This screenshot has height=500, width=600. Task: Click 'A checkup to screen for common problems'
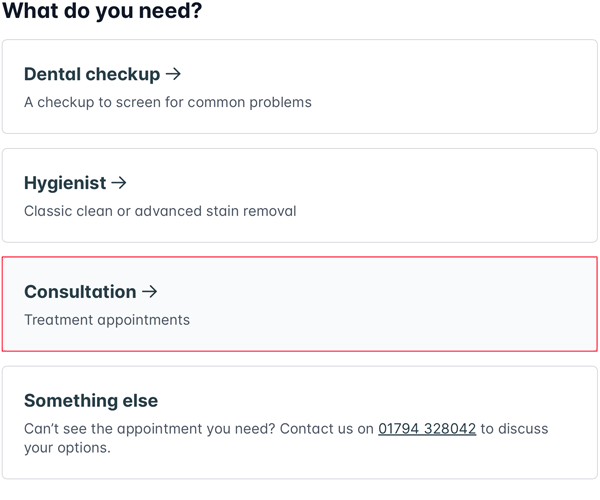168,102
